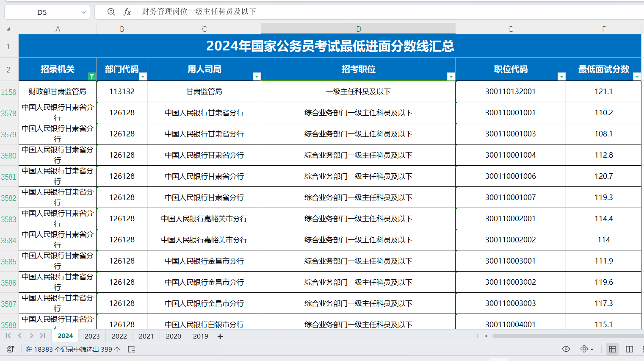Select row 3581 header

(x=8, y=177)
